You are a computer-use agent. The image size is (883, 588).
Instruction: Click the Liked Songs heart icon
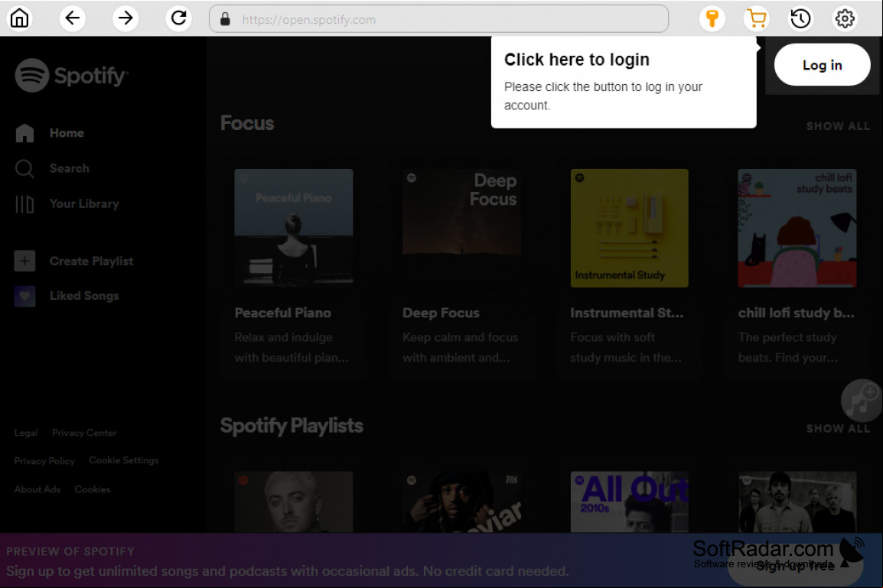[24, 296]
